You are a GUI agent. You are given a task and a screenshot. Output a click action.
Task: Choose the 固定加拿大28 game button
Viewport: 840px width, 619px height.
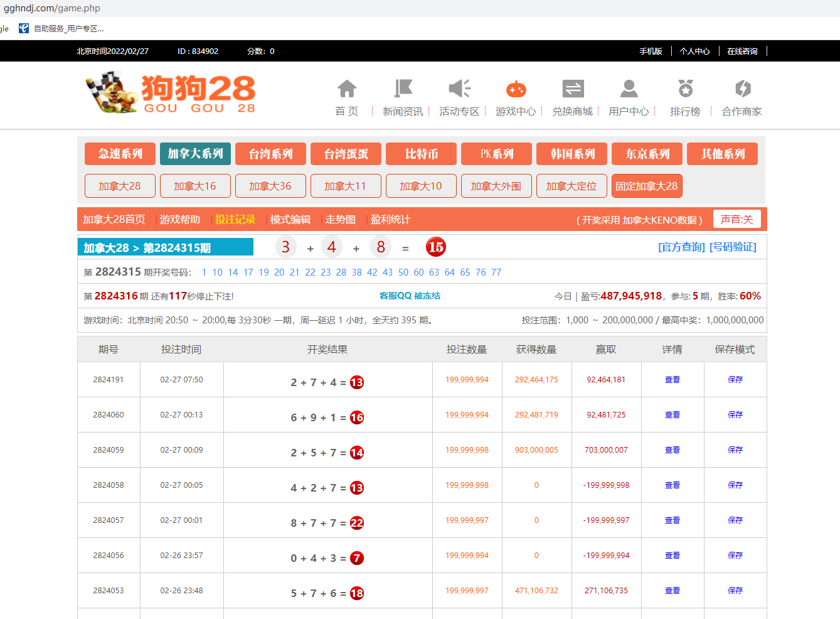point(646,186)
